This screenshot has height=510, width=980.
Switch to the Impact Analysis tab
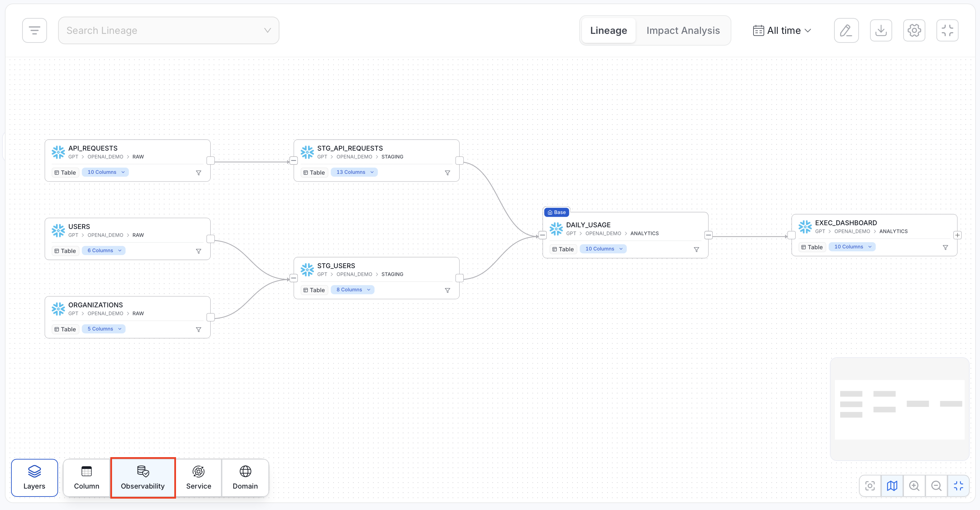[x=683, y=30]
